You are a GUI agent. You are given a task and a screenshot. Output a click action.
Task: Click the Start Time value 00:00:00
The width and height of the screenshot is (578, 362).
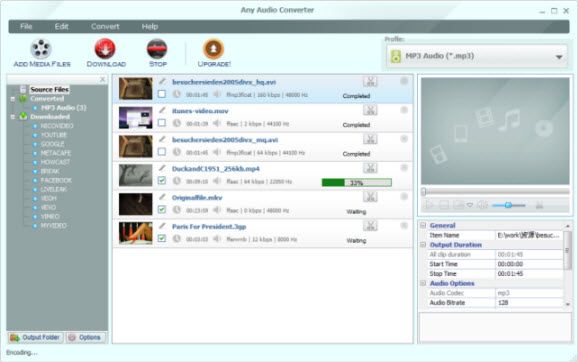(510, 264)
